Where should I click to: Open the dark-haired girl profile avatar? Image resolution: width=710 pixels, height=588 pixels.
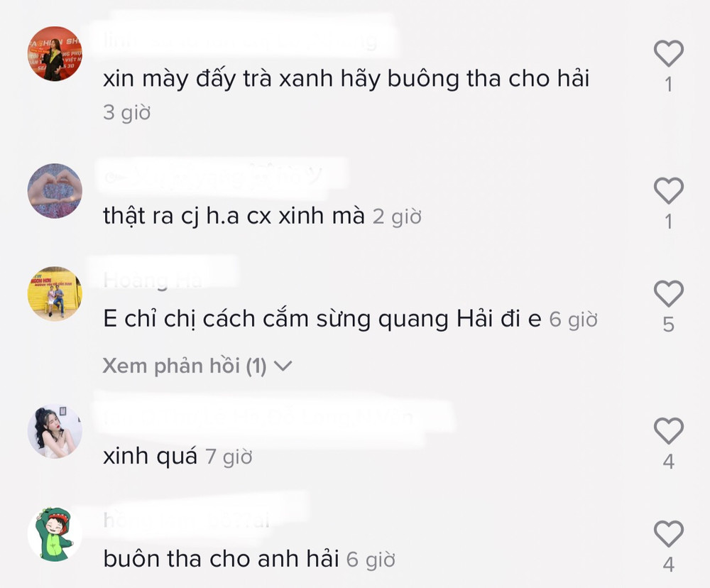click(55, 431)
